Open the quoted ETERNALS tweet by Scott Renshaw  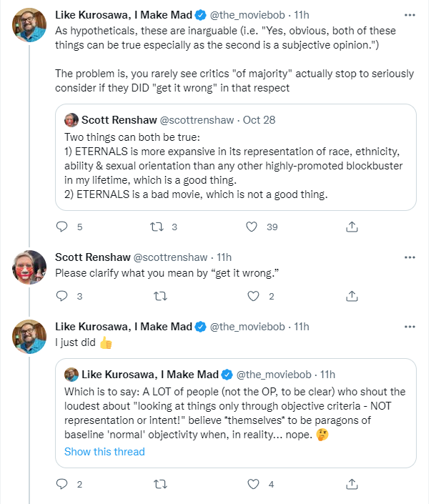coord(236,157)
